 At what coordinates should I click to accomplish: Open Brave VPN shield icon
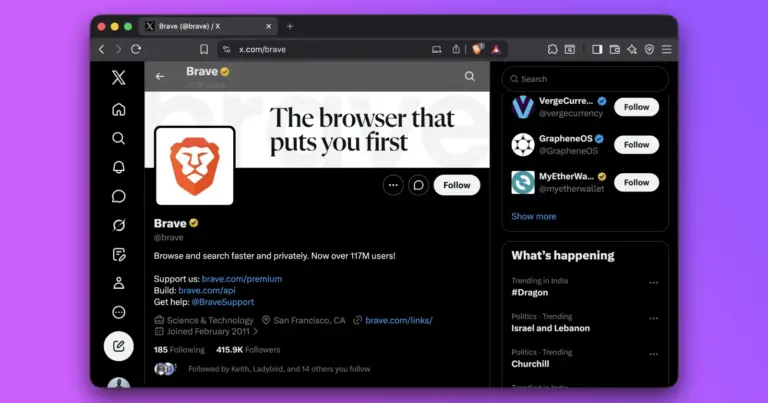pyautogui.click(x=649, y=49)
